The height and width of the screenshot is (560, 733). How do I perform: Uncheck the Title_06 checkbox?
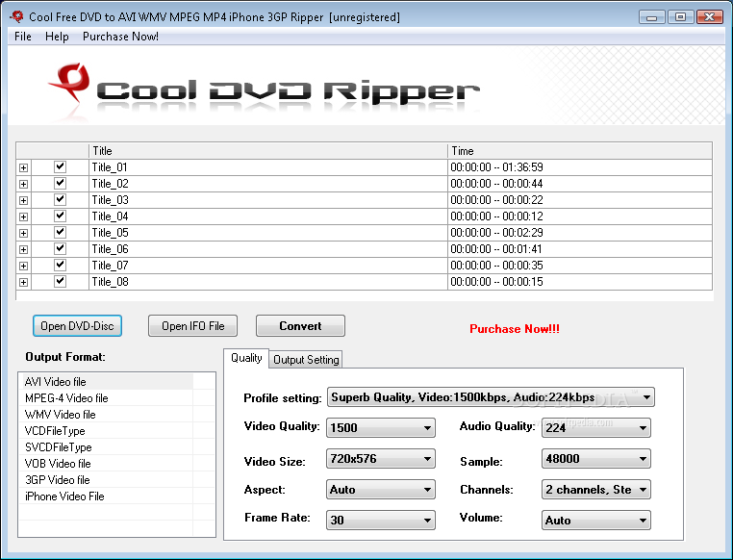[60, 248]
